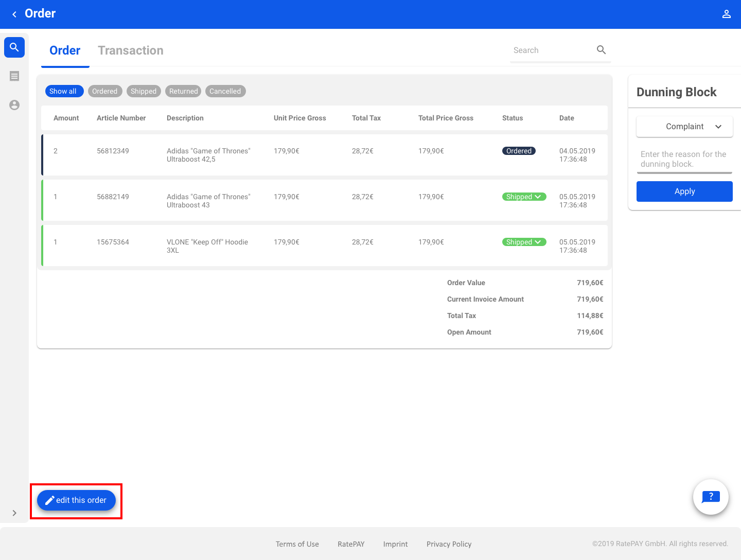
Task: Click the back arrow in header
Action: (14, 14)
